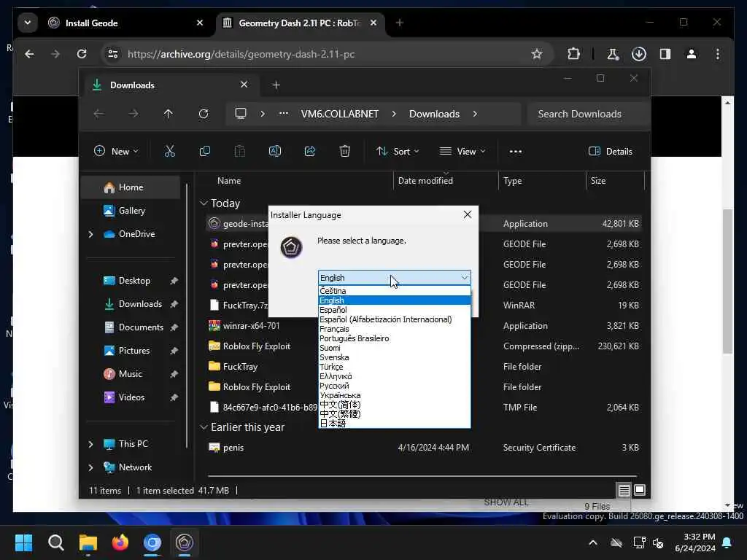Image resolution: width=747 pixels, height=560 pixels.
Task: Show hidden system tray icons chevron
Action: pyautogui.click(x=593, y=542)
